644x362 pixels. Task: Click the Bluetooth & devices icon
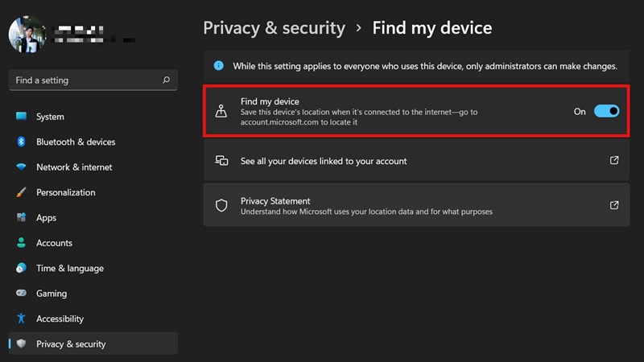click(21, 142)
